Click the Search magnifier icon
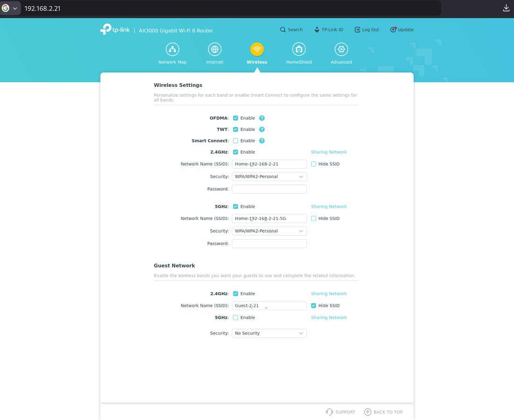 coord(283,29)
